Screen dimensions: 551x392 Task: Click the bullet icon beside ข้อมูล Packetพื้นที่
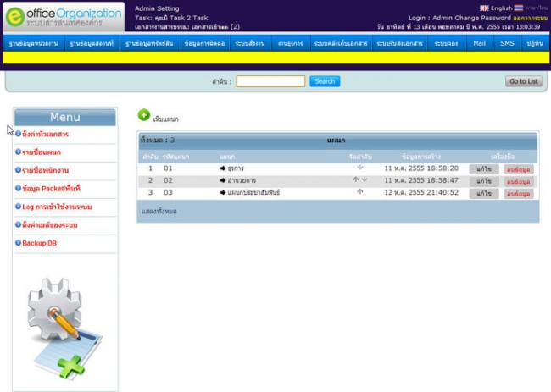tap(18, 188)
